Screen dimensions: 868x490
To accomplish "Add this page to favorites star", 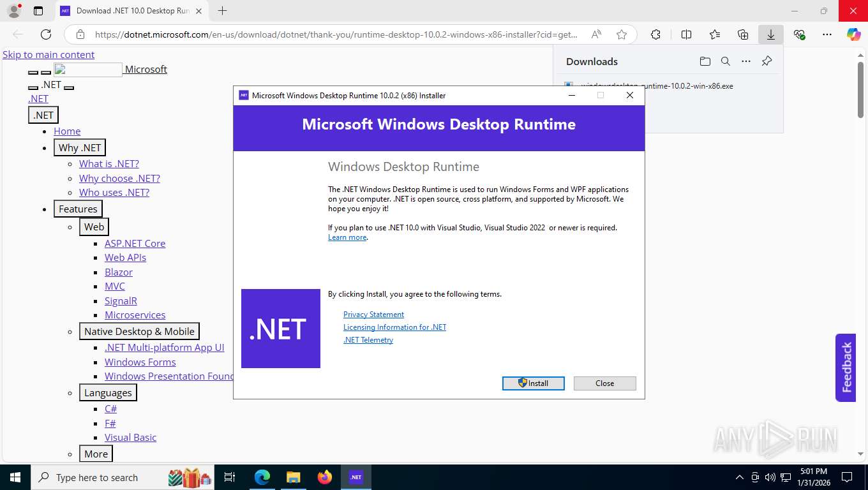I will pyautogui.click(x=622, y=34).
